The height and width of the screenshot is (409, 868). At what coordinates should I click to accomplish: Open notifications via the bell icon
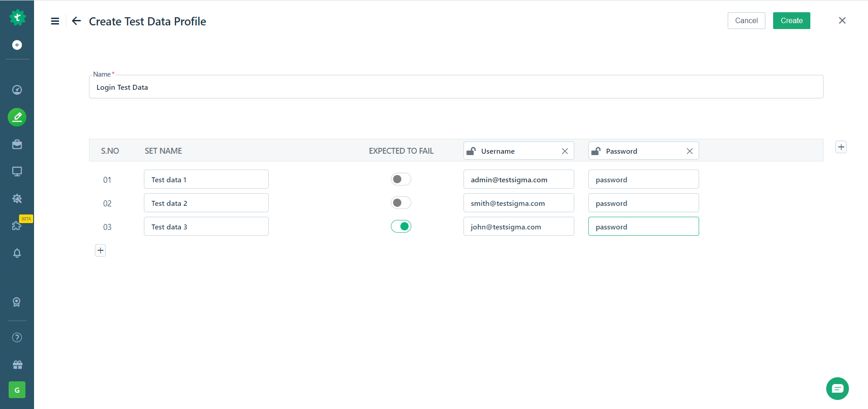(x=17, y=253)
